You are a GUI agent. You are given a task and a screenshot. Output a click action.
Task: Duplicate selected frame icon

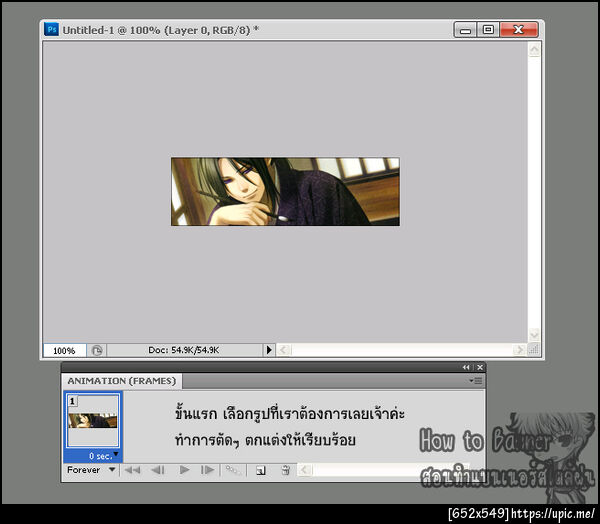[x=261, y=470]
